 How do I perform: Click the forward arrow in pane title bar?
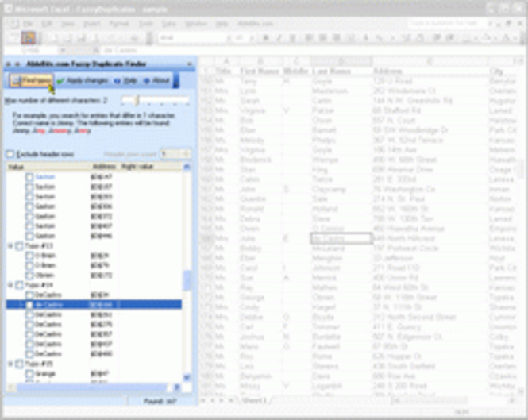coord(17,64)
